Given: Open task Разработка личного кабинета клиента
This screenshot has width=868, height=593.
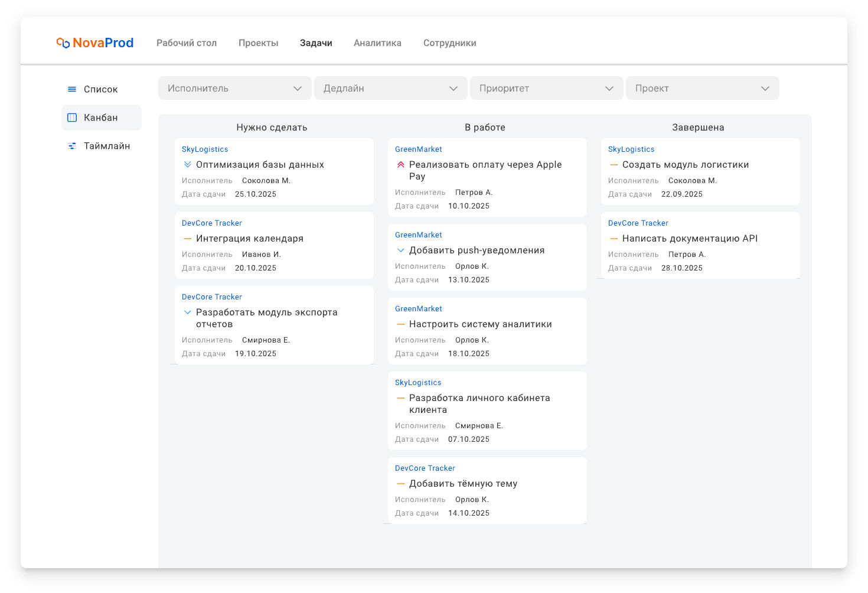Looking at the screenshot, I should click(x=479, y=404).
